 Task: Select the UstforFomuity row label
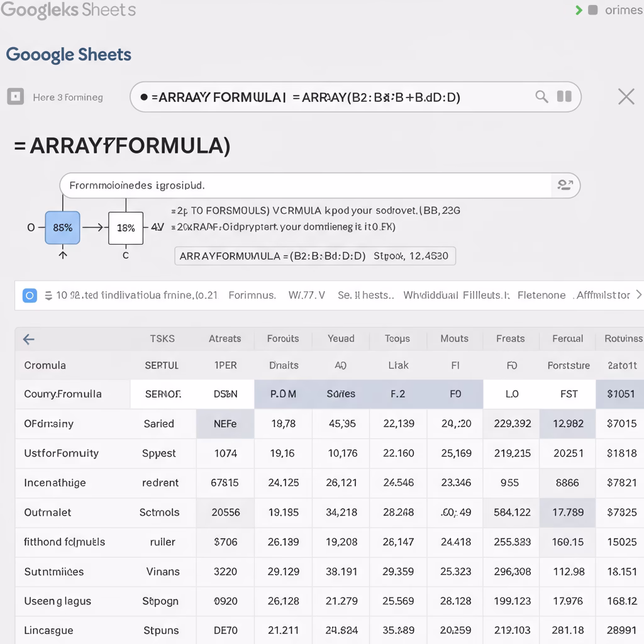coord(61,453)
